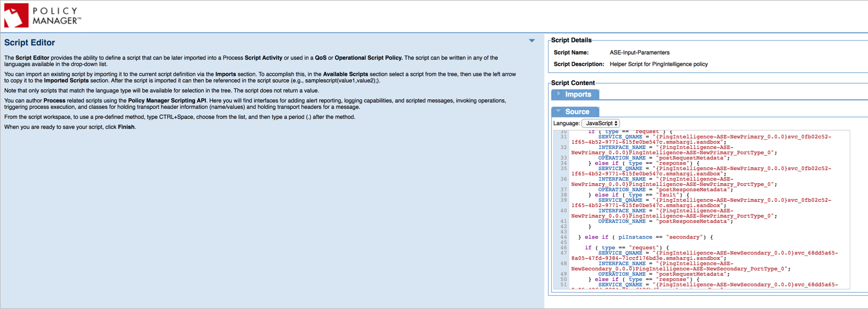Click the Script Editor heading

click(x=30, y=43)
